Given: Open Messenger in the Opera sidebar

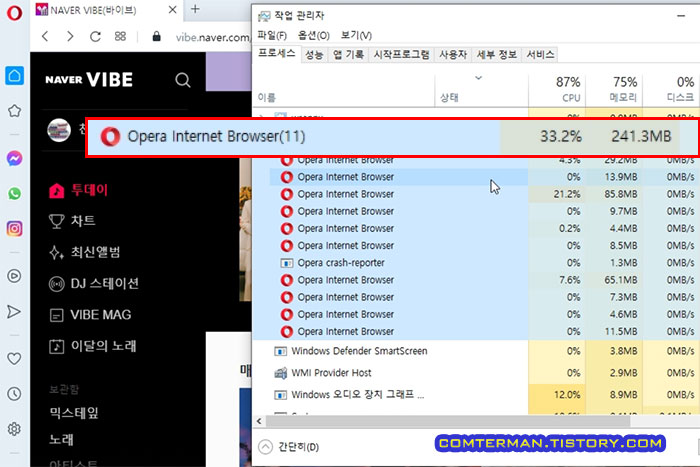Looking at the screenshot, I should click(x=14, y=158).
